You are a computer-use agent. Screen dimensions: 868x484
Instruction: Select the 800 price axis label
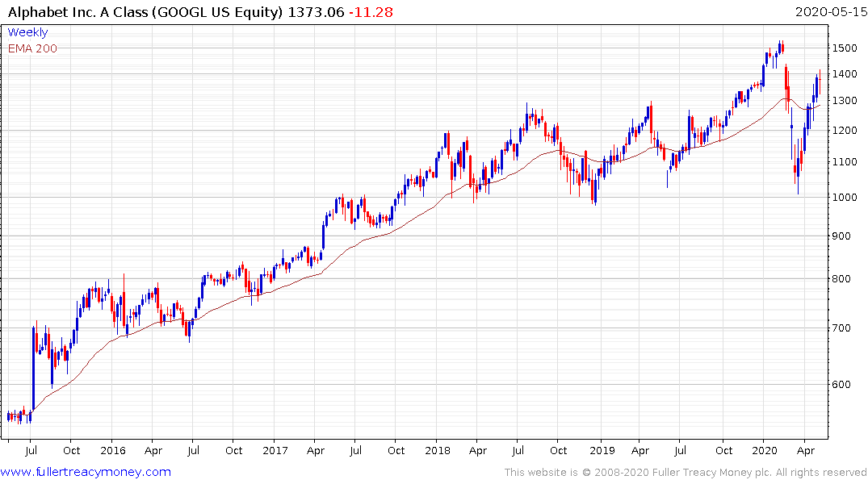842,279
